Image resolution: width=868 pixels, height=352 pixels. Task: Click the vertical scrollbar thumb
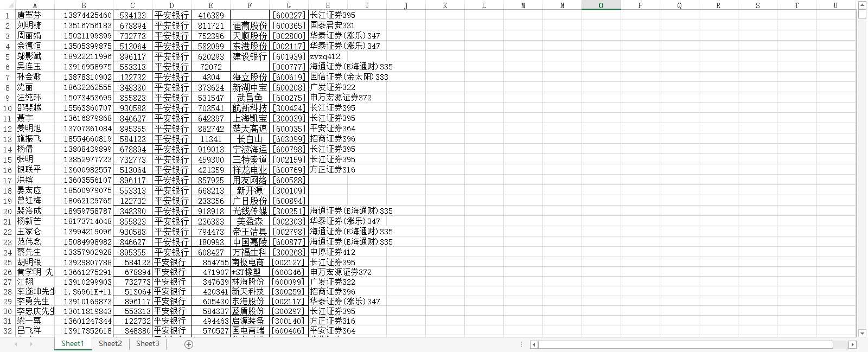[x=863, y=14]
